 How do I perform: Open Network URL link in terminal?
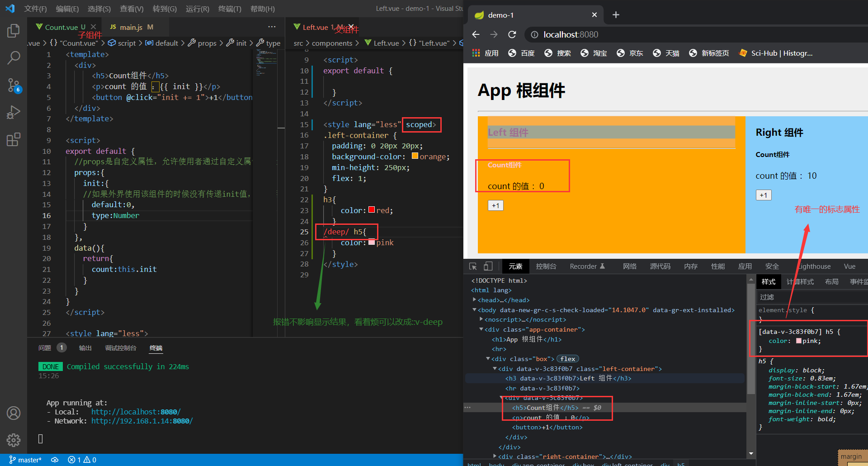[x=142, y=421]
